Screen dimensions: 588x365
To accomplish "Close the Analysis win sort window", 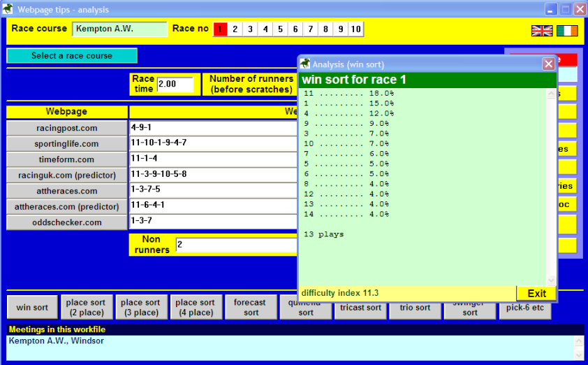I will click(548, 64).
